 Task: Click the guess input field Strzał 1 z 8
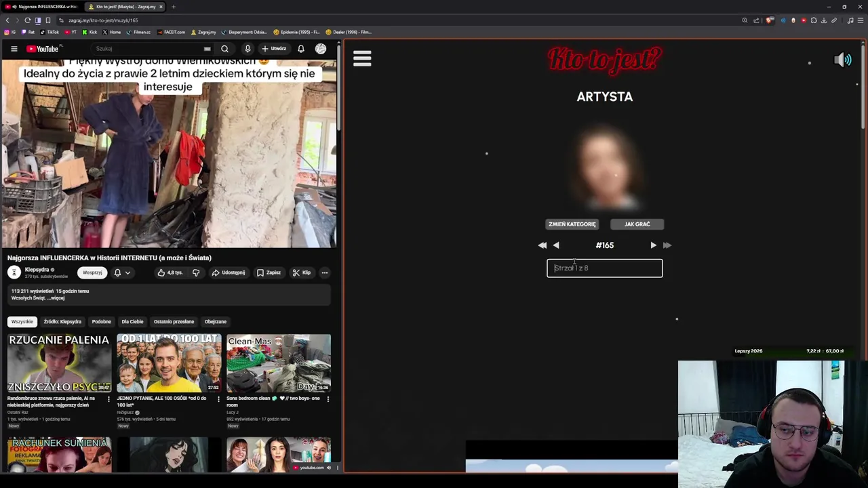click(605, 268)
